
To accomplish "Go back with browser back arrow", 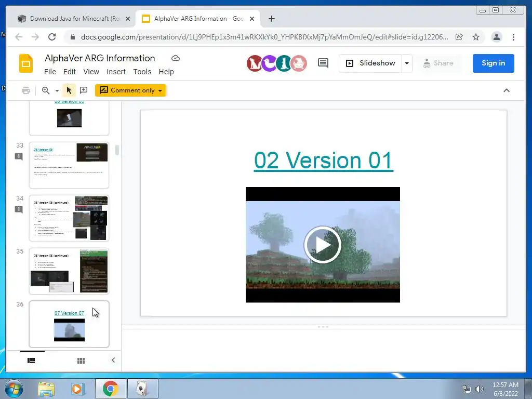I will click(x=19, y=37).
